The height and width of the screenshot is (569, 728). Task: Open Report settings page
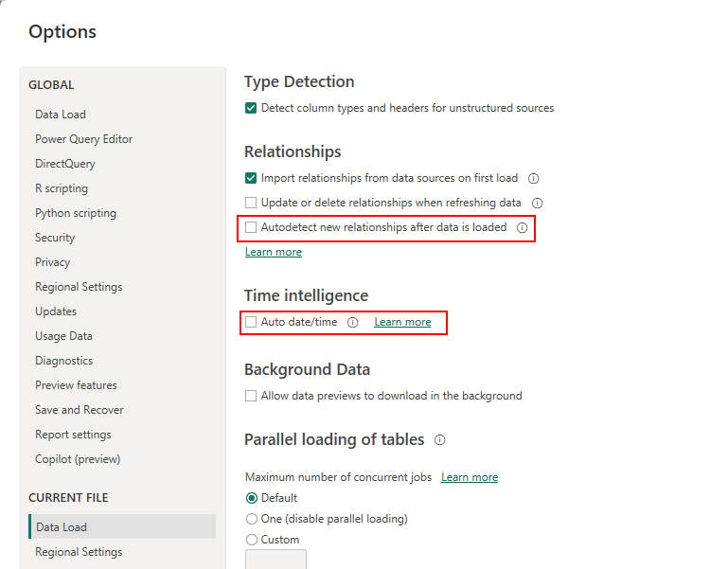[x=73, y=435]
